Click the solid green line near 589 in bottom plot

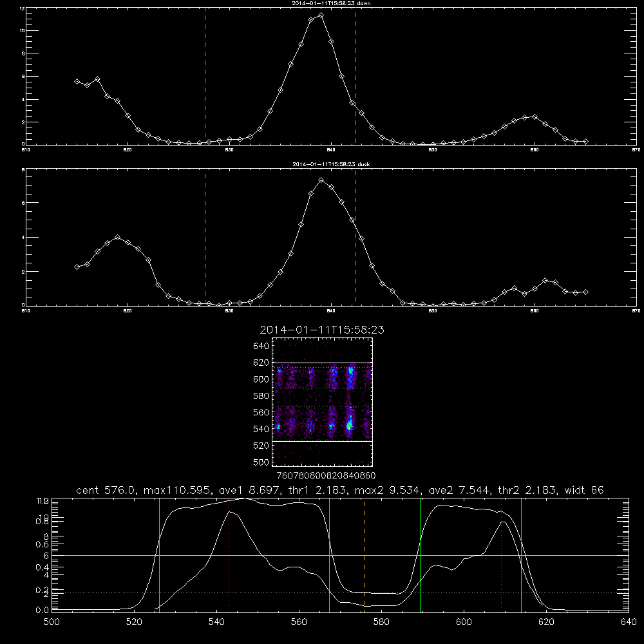pos(420,555)
